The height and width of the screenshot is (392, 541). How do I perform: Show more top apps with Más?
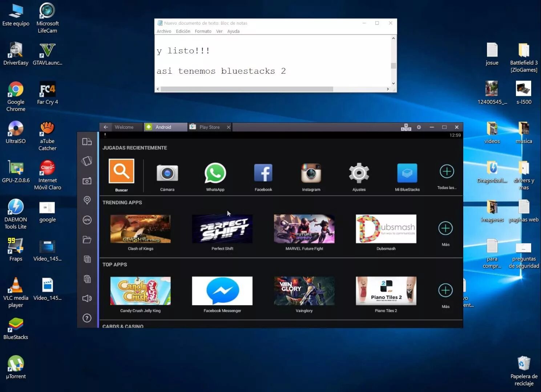[x=445, y=290]
